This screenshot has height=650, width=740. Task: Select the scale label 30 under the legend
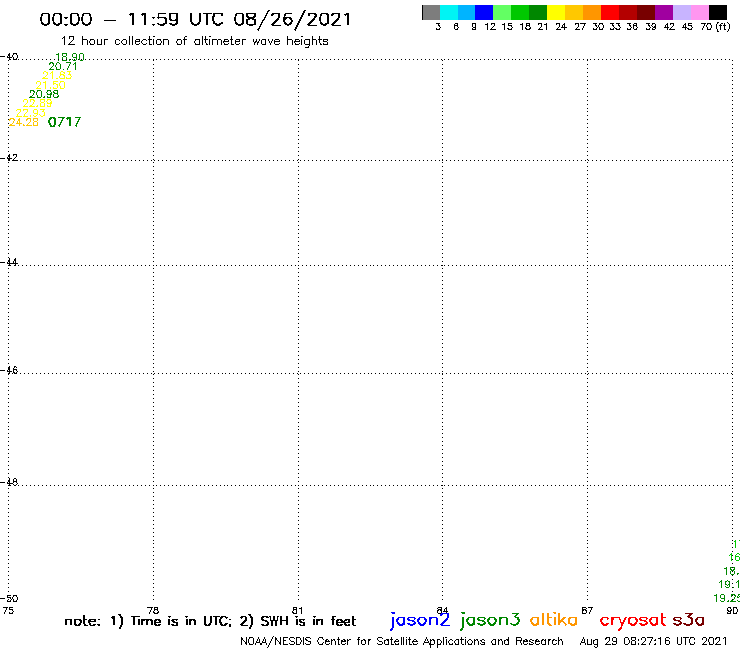coord(598,27)
